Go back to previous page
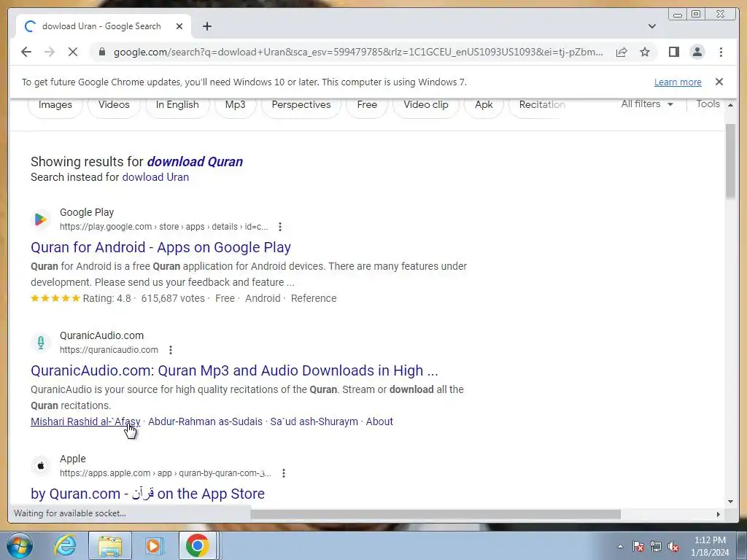Image resolution: width=747 pixels, height=560 pixels. pyautogui.click(x=26, y=52)
